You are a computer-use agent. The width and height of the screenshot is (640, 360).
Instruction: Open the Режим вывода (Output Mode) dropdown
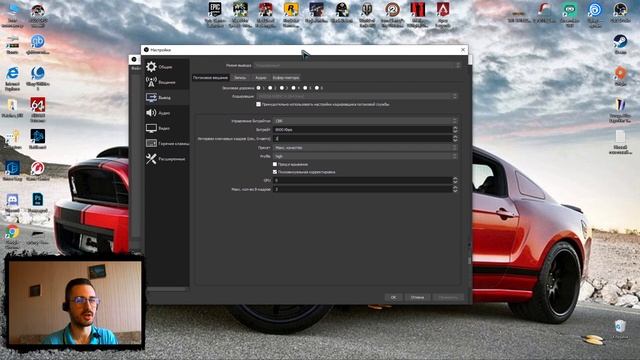pos(357,65)
